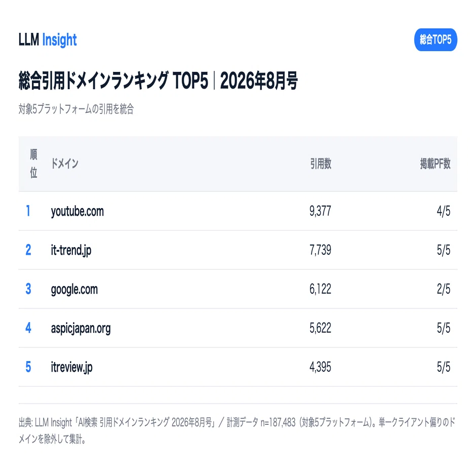Sort by the 引用数 column header
Viewport: 476px width, 476px height.
point(321,164)
